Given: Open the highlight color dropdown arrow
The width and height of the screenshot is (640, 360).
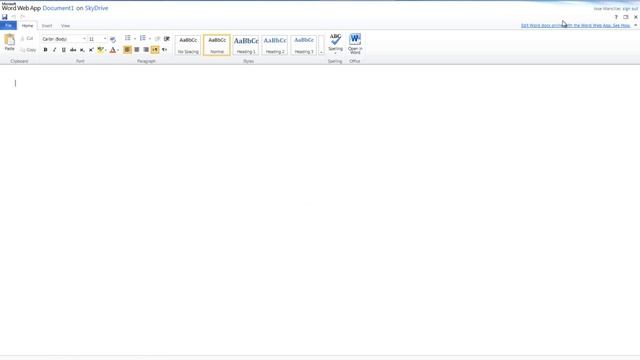Looking at the screenshot, I should tap(106, 50).
